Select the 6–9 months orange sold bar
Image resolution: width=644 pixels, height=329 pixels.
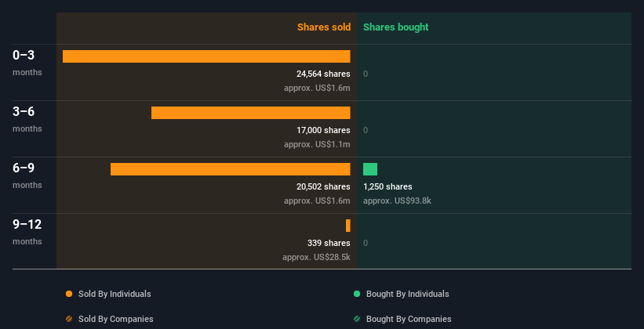231,169
